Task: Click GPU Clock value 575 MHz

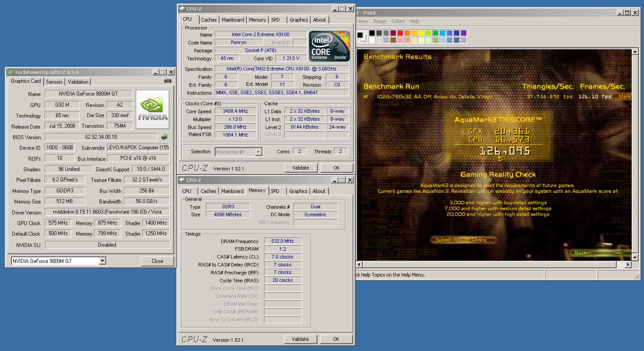Action: click(x=58, y=223)
